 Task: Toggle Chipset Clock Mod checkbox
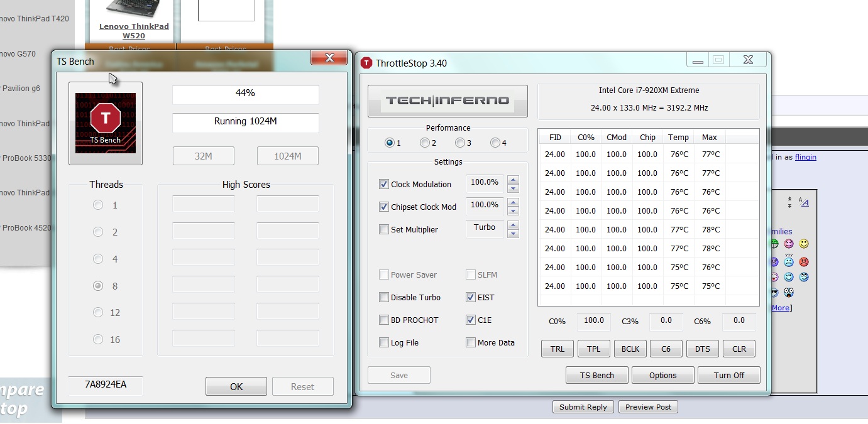click(x=384, y=207)
